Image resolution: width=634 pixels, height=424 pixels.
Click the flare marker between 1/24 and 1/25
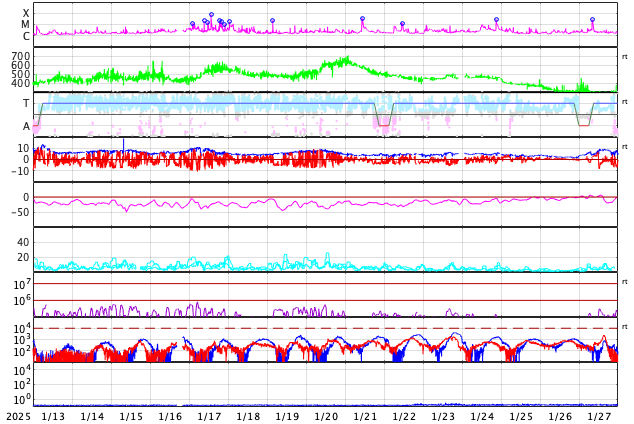[x=497, y=19]
